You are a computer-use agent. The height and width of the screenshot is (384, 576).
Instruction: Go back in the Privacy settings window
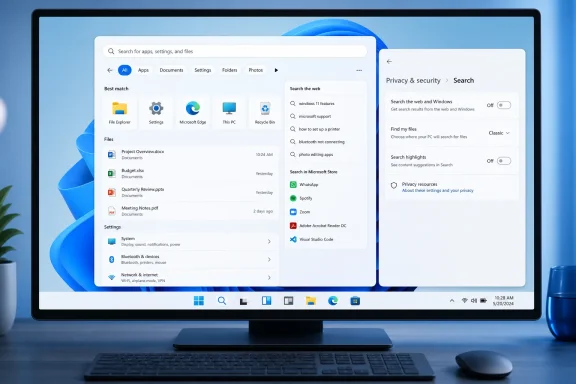point(389,61)
